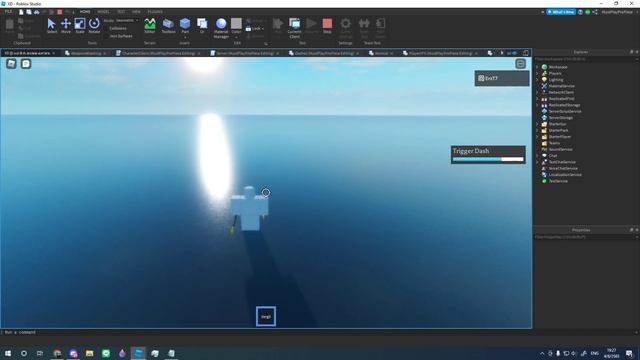Click the Current Client button

coord(294,28)
